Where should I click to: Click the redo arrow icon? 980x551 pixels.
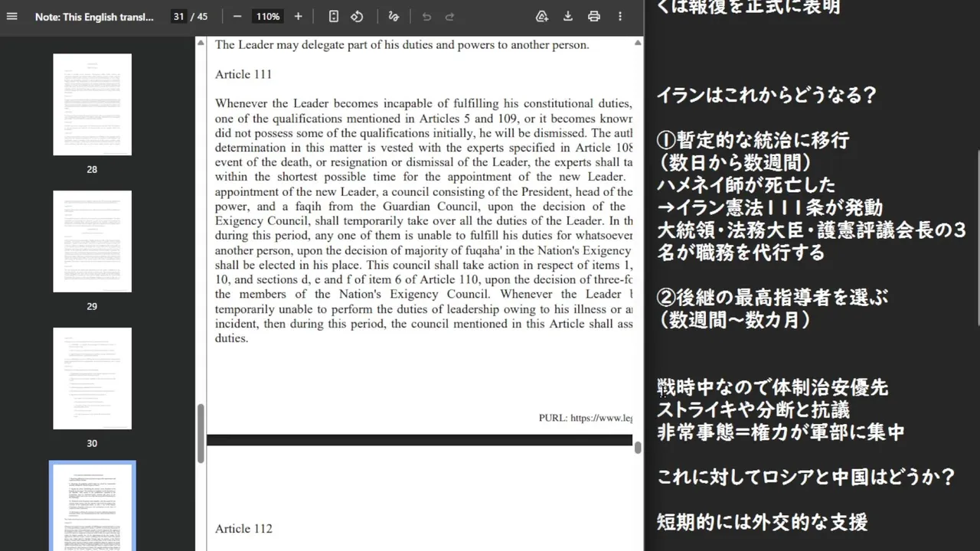[449, 16]
